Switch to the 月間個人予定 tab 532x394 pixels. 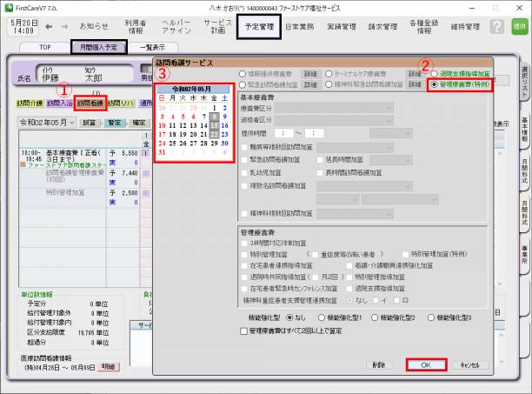pyautogui.click(x=97, y=46)
